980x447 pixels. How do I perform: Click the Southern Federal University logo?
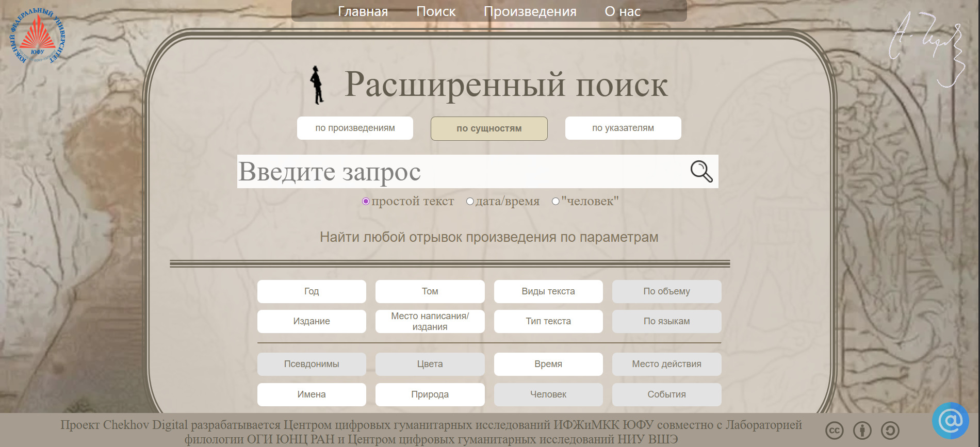(38, 36)
